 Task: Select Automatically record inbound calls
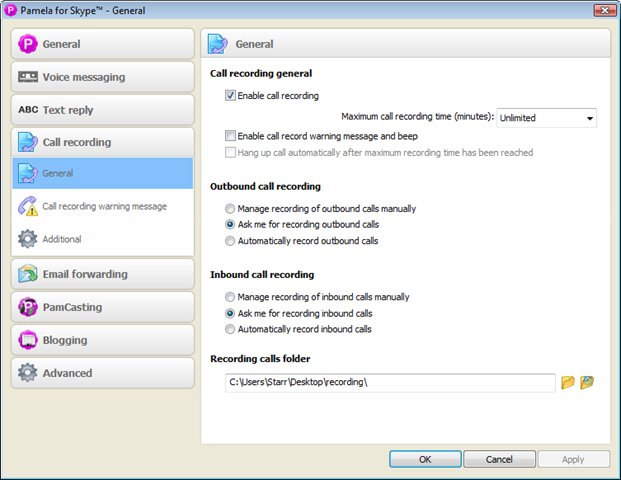click(x=230, y=329)
